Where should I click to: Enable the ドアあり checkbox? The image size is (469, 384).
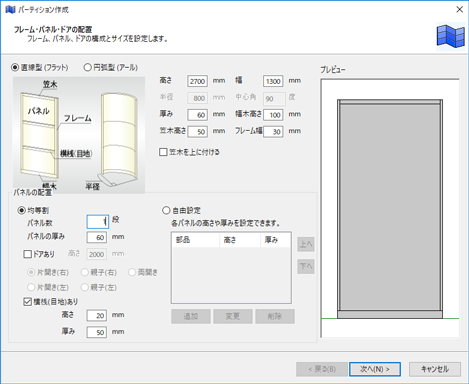pos(27,254)
